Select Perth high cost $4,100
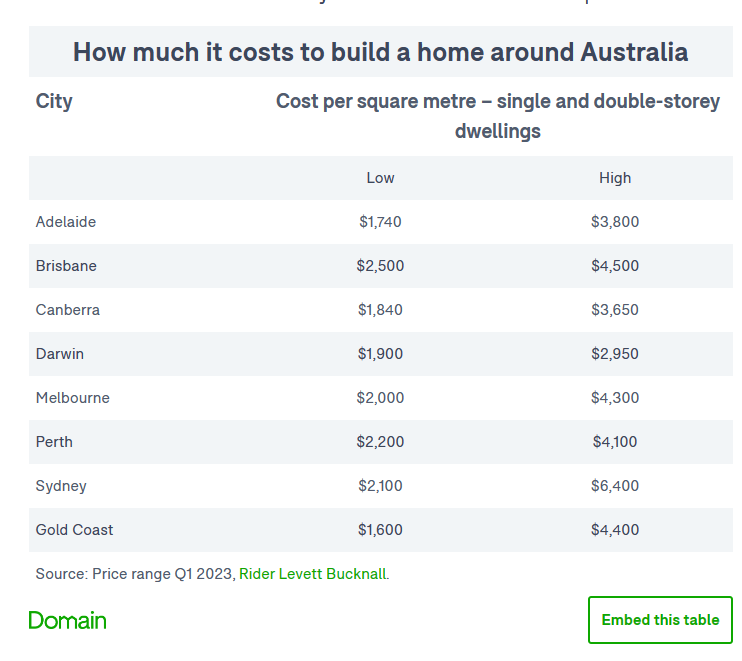This screenshot has width=742, height=661. (615, 442)
